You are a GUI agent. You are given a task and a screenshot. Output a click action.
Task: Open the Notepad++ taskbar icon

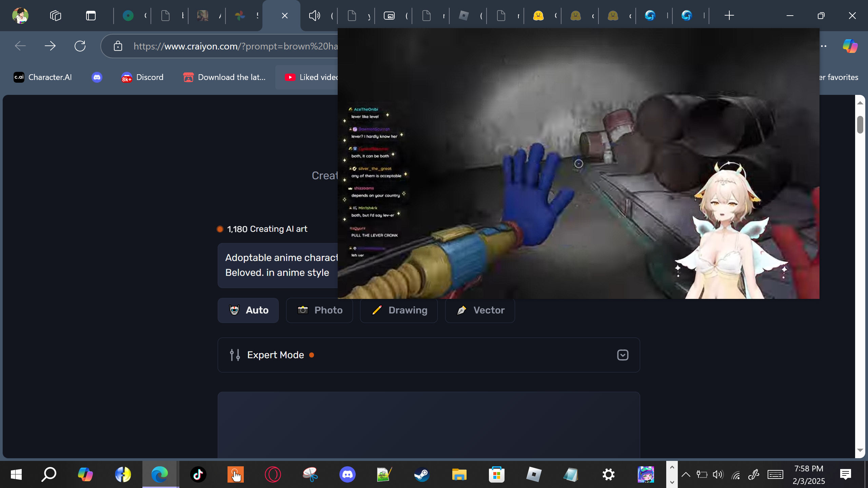pos(385,474)
